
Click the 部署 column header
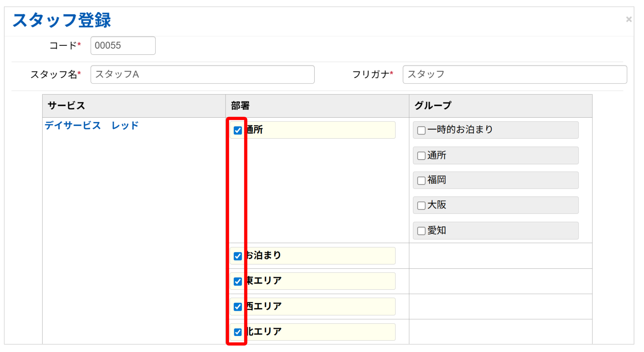coord(240,106)
